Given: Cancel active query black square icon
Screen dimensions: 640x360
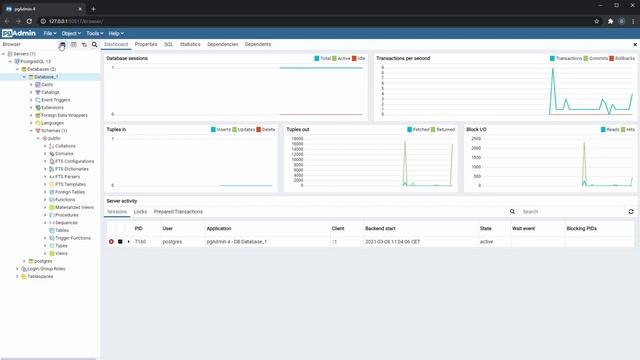Looking at the screenshot, I should 120,242.
